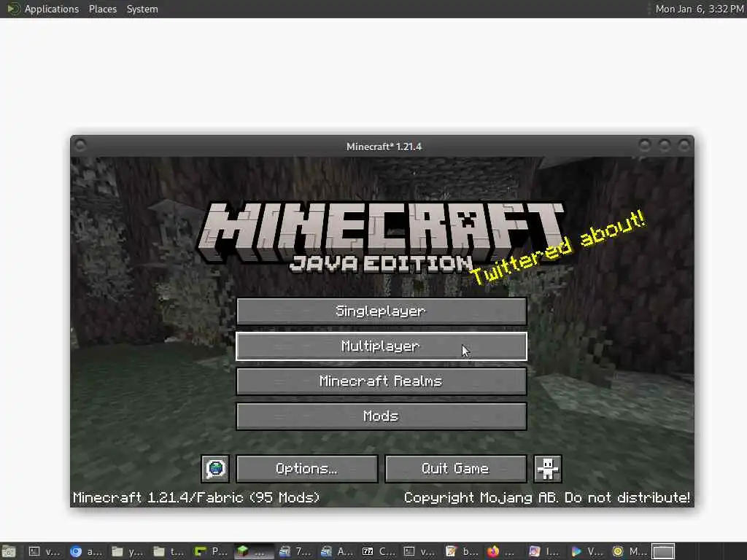Click the show desktop icon in taskbar
Image resolution: width=747 pixels, height=560 pixels.
[9, 551]
